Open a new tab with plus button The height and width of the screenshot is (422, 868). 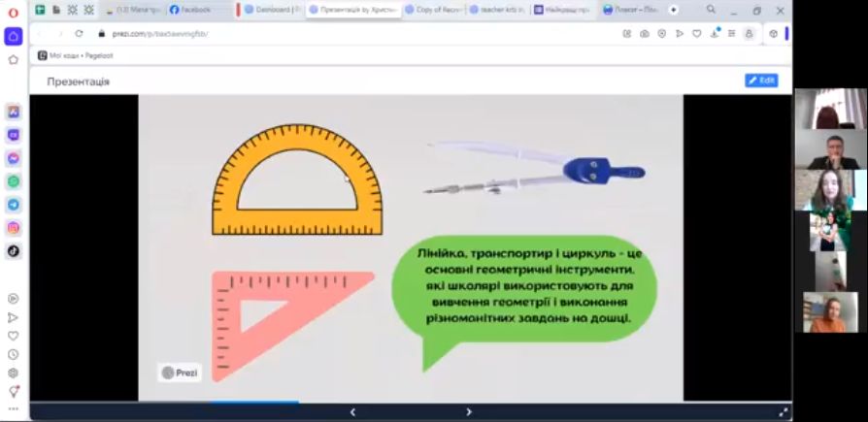tap(673, 10)
